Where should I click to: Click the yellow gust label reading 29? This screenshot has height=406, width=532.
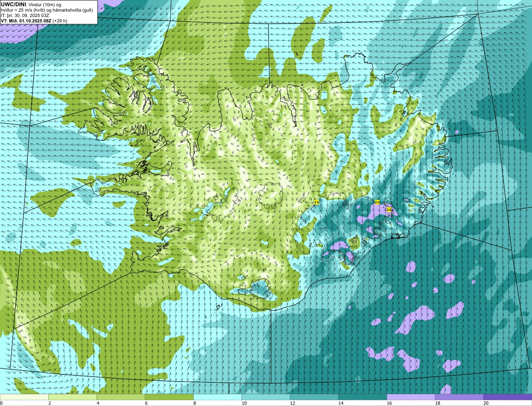[x=317, y=202]
